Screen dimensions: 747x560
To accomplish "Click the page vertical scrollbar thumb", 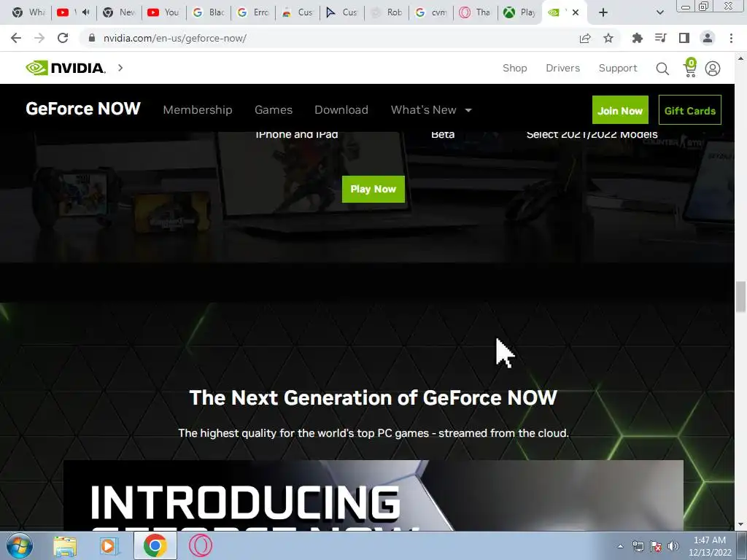I will click(740, 297).
